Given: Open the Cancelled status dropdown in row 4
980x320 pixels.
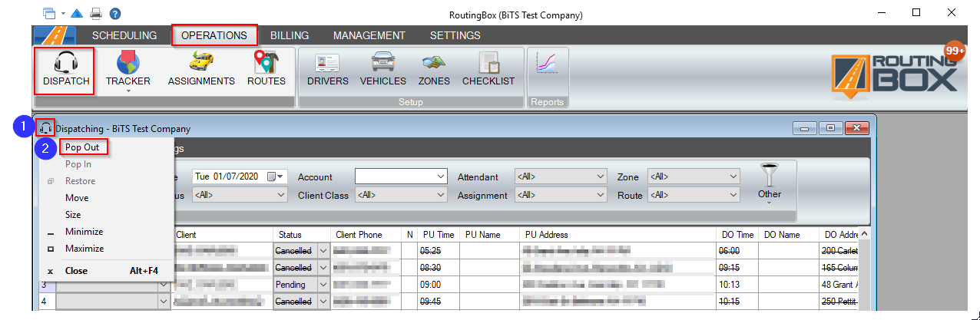Looking at the screenshot, I should point(323,302).
